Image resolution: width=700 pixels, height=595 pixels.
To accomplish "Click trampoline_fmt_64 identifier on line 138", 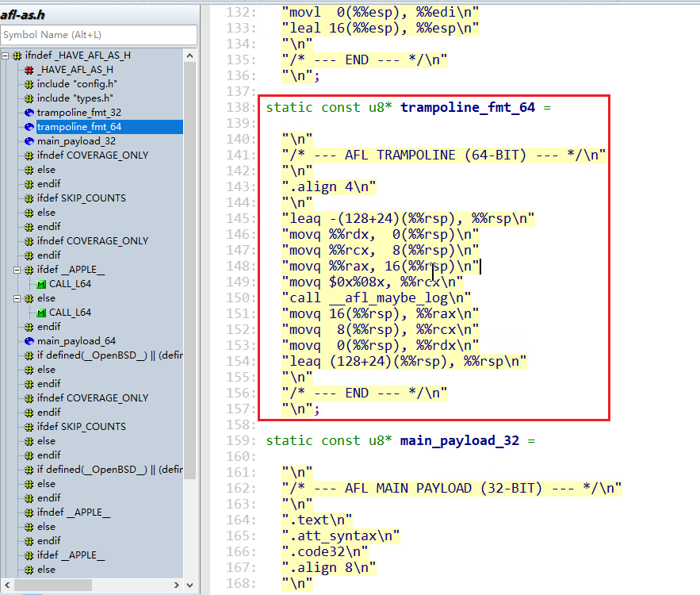I will 468,108.
